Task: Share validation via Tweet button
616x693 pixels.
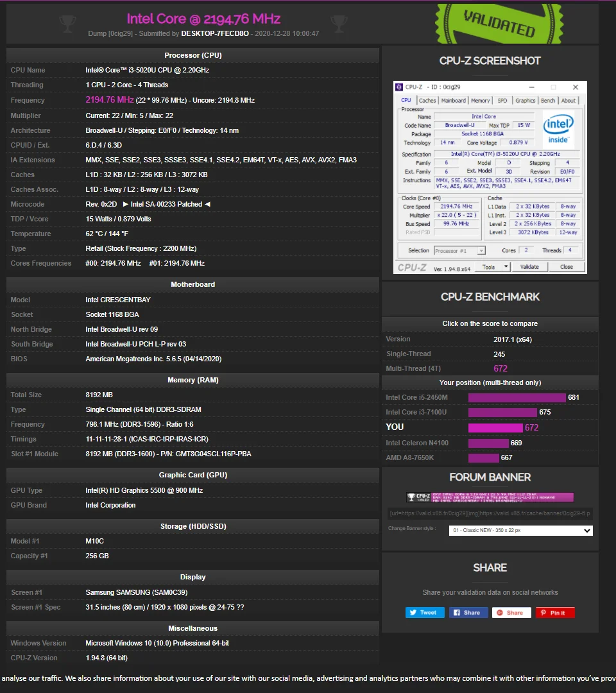Action: (425, 613)
